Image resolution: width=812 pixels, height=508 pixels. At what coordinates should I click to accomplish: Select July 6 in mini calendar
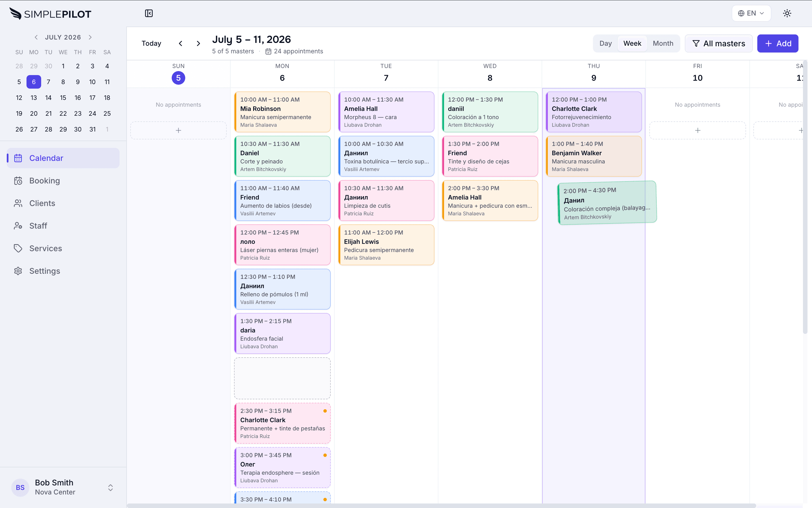point(34,82)
